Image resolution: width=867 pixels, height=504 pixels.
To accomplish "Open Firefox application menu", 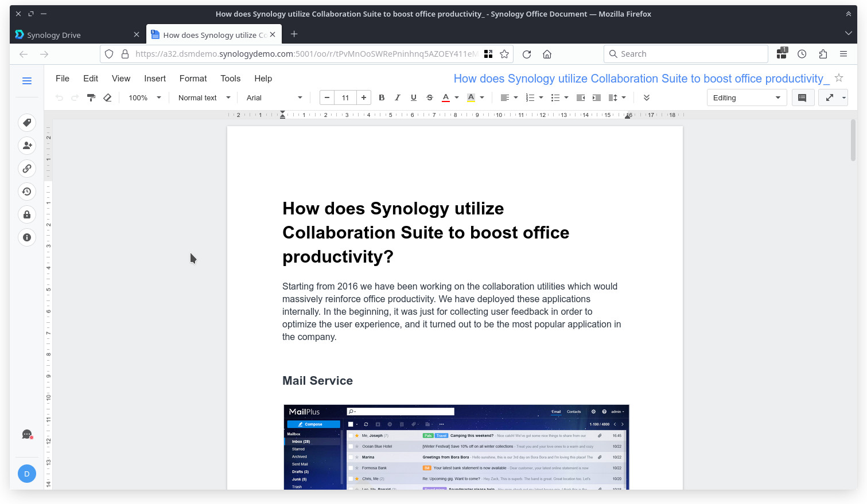I will pyautogui.click(x=843, y=54).
